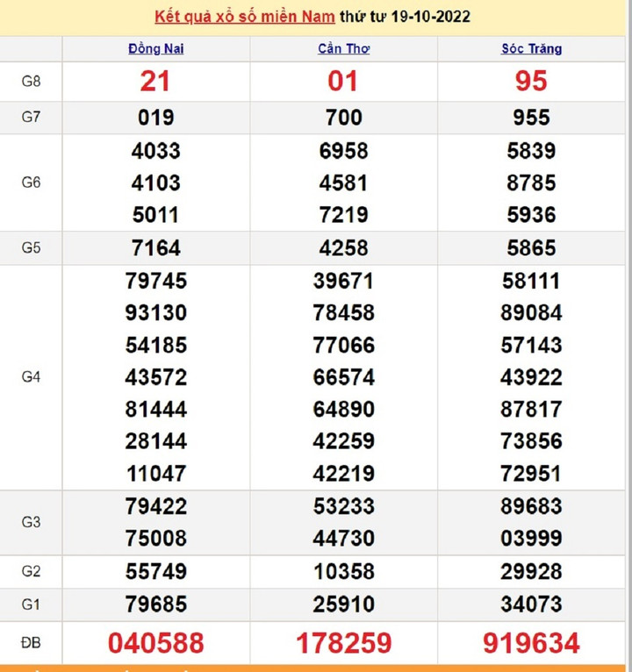Click the G6 row label

(x=31, y=182)
